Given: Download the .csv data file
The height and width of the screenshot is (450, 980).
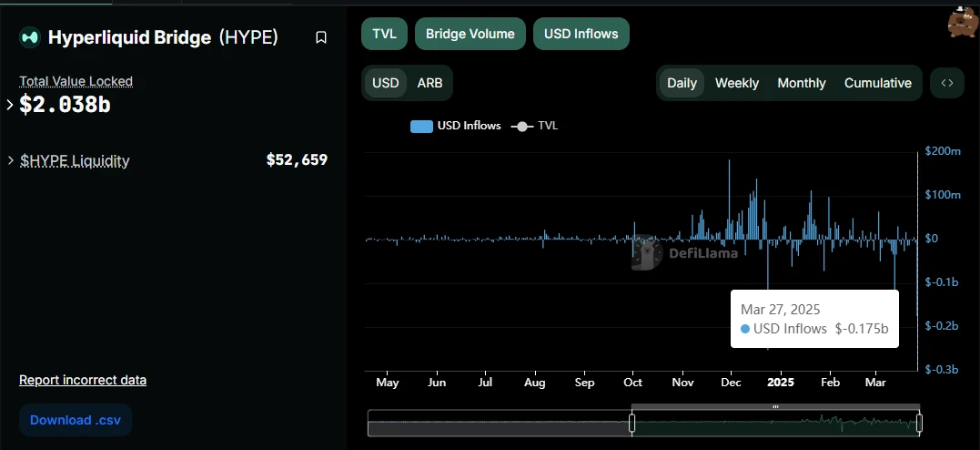Looking at the screenshot, I should (x=76, y=420).
